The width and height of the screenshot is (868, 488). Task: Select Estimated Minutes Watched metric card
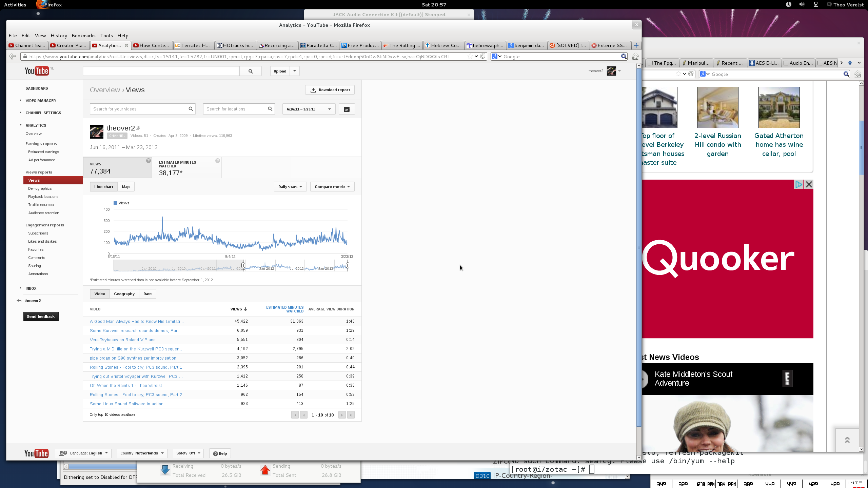coord(187,168)
